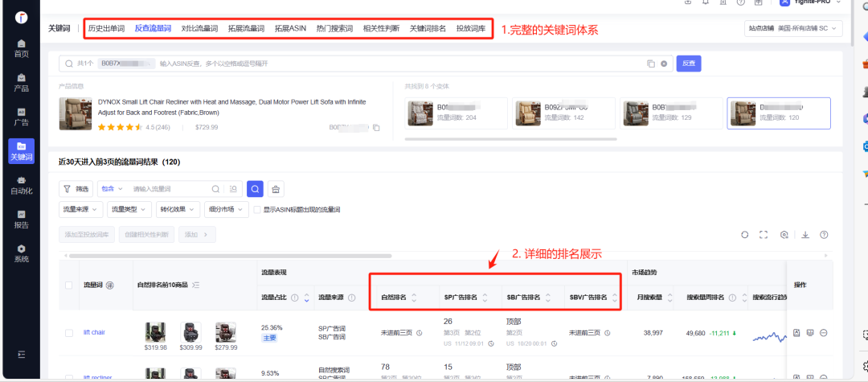Open more actions for lift chair row
Viewport: 868px width, 382px height.
(x=824, y=333)
